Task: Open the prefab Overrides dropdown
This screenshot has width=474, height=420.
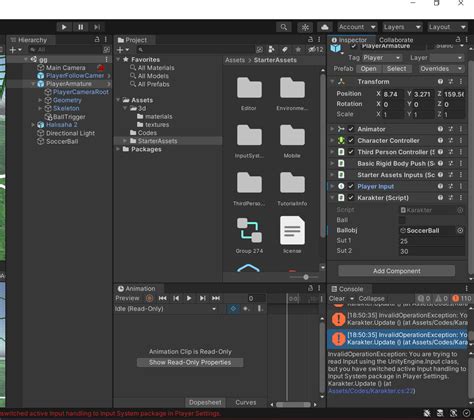Action: coord(440,69)
